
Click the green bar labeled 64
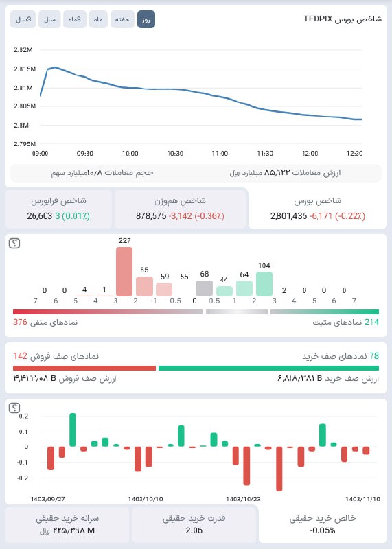(x=244, y=288)
